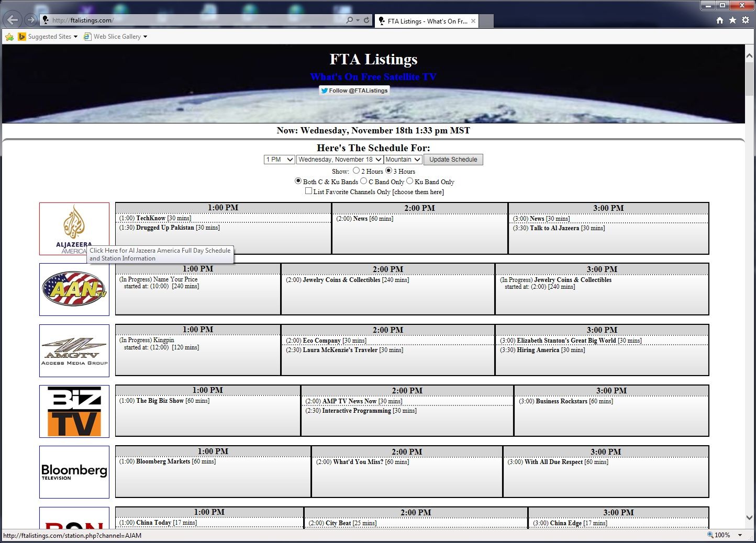Click Follow @FTAListings Twitter button
Image resolution: width=756 pixels, height=543 pixels.
[354, 90]
